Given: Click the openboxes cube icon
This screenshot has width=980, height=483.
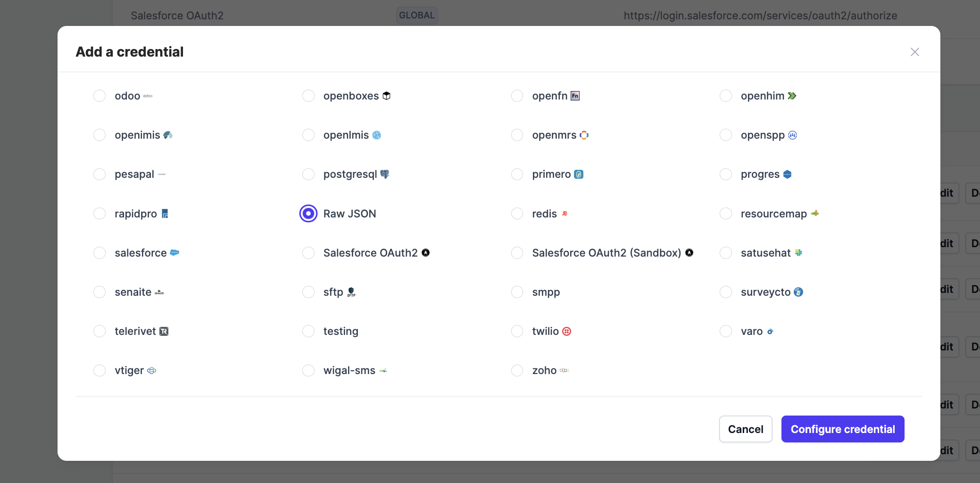Looking at the screenshot, I should pos(386,96).
